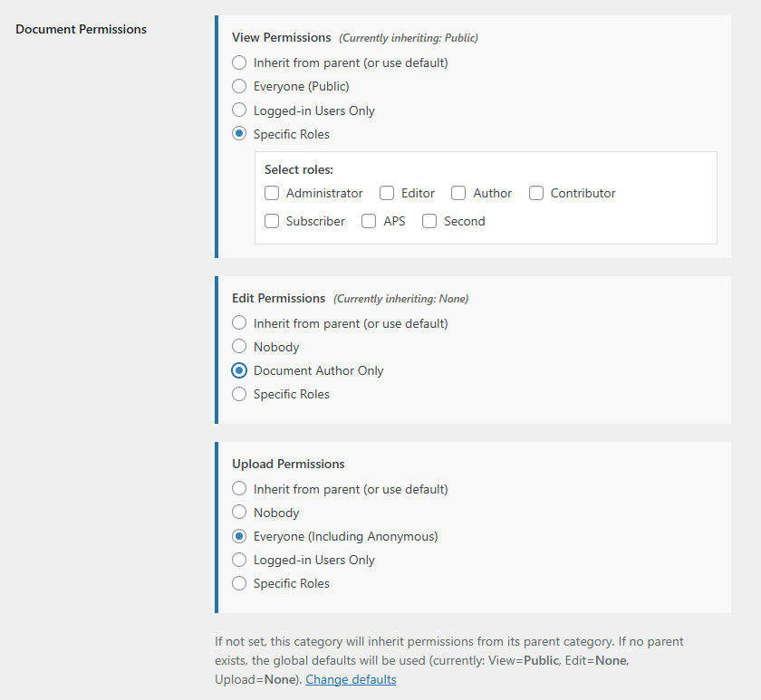This screenshot has height=700, width=761.
Task: Select Specific Roles under Upload Permissions
Action: pos(239,583)
